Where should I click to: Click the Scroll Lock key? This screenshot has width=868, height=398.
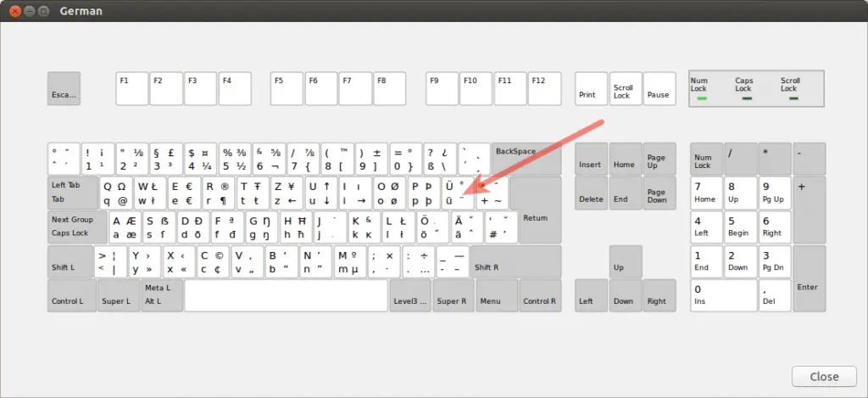coord(626,88)
